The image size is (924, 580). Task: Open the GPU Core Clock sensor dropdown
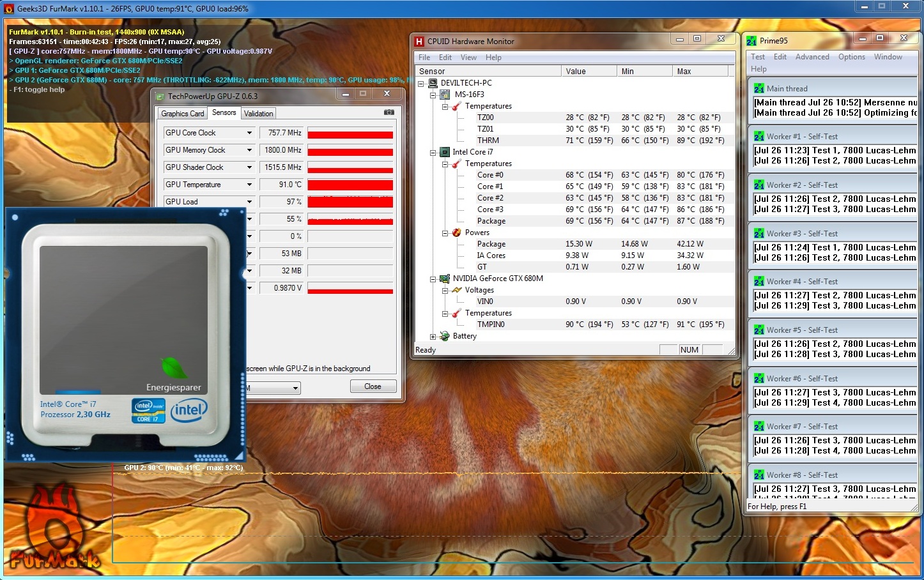tap(249, 133)
